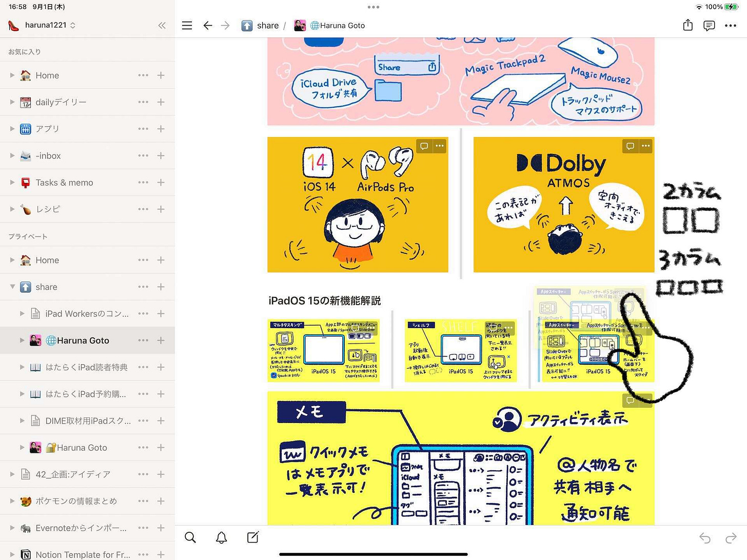747x560 pixels.
Task: Tap the Wi-Fi indicator in status bar
Action: click(699, 7)
